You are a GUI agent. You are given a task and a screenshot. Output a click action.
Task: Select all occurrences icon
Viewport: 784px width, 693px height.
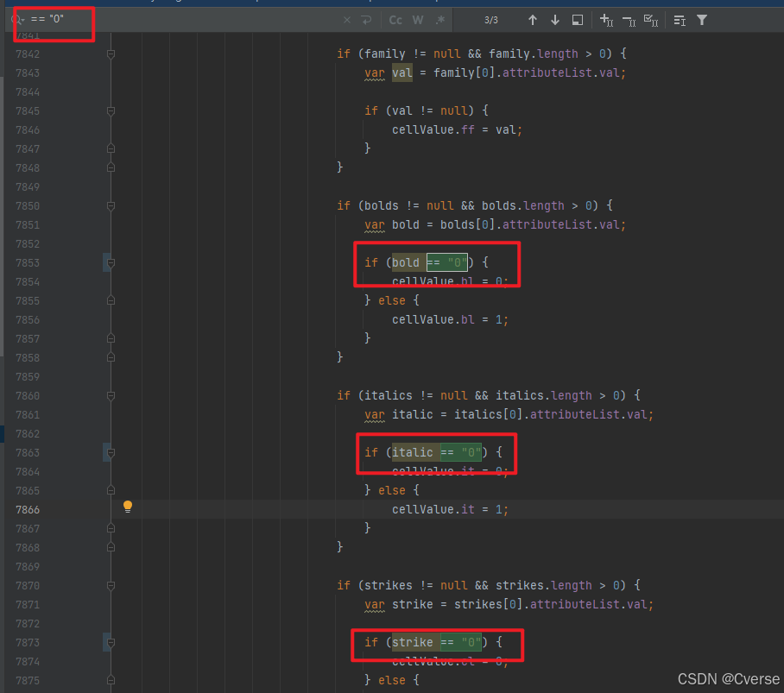click(x=651, y=20)
